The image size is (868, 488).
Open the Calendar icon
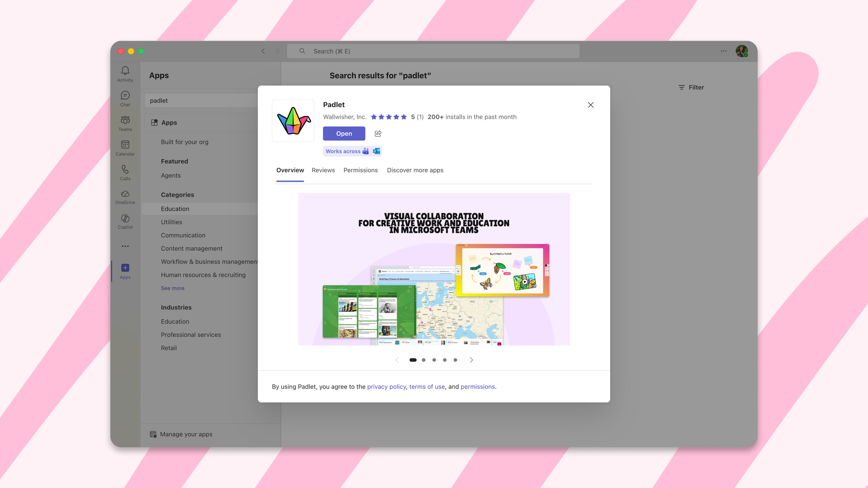(x=125, y=147)
